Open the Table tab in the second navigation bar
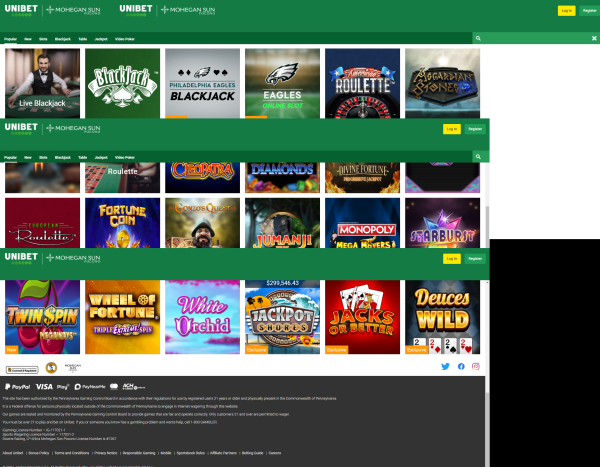This screenshot has height=467, width=600. 83,157
